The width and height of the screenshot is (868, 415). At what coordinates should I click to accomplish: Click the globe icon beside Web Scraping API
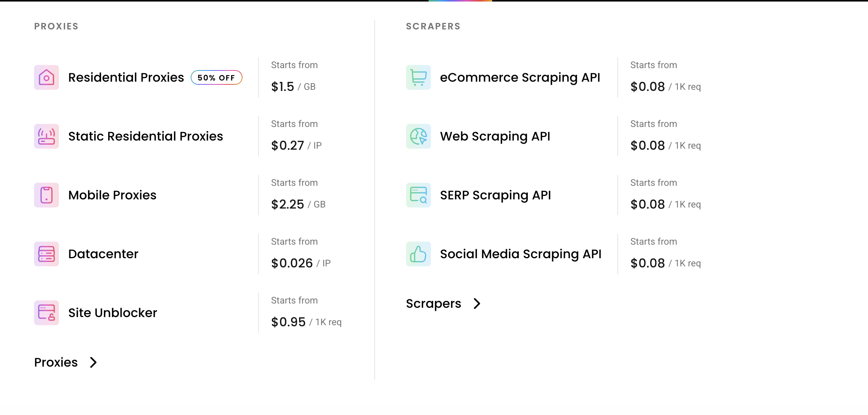point(418,136)
